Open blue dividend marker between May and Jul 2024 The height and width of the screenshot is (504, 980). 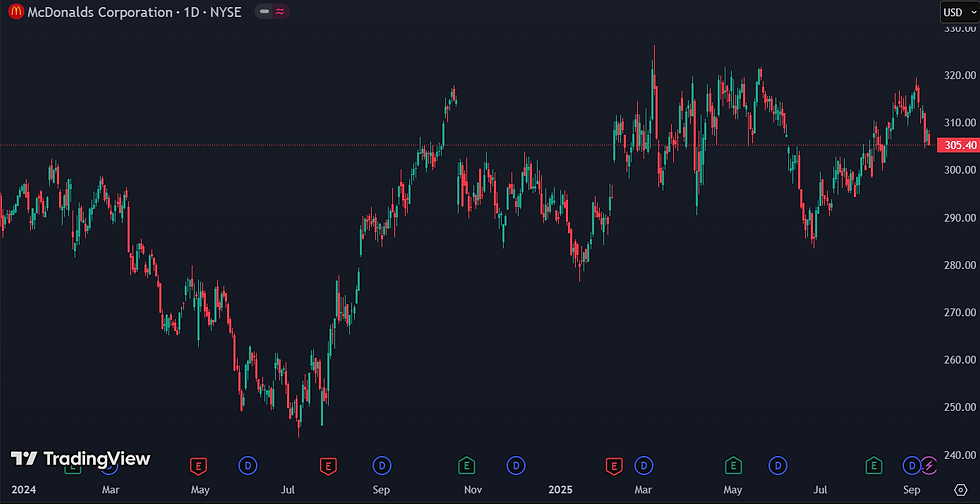(248, 465)
